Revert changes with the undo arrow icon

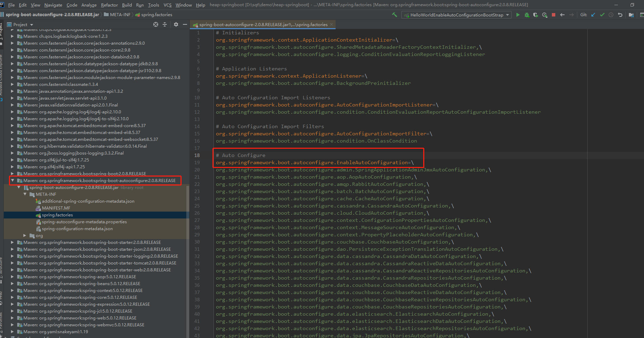pyautogui.click(x=620, y=15)
